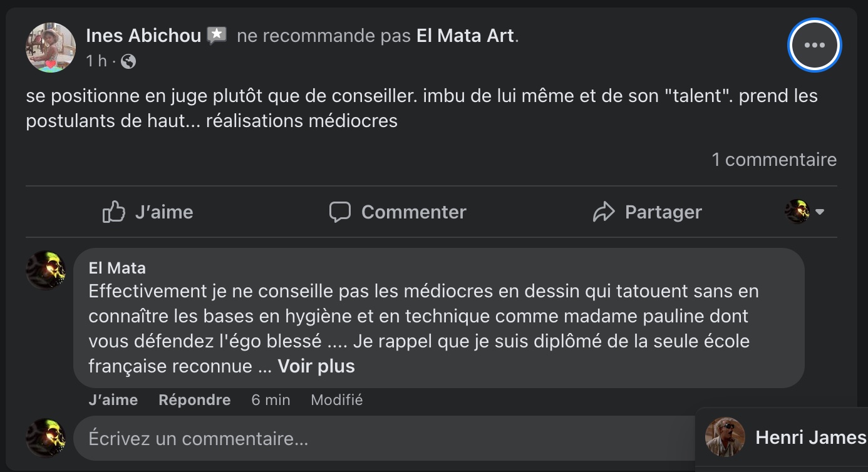Expand comment with Voir plus

pos(316,366)
